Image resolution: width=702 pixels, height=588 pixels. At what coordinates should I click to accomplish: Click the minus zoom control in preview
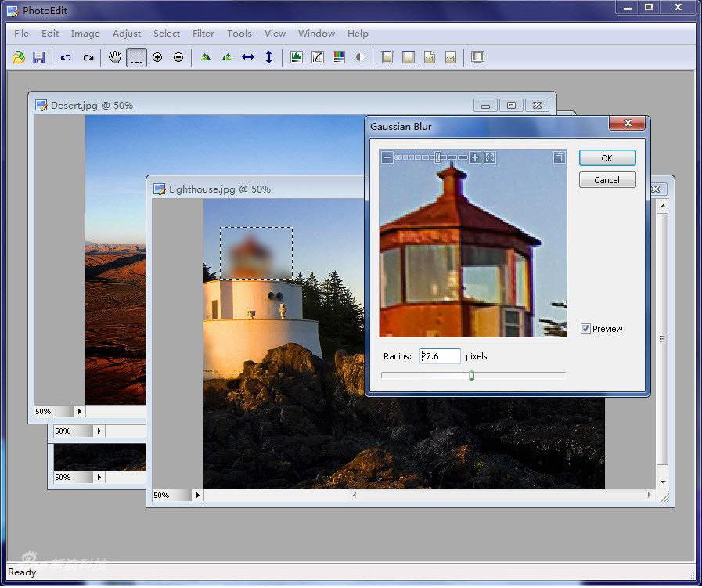[387, 157]
